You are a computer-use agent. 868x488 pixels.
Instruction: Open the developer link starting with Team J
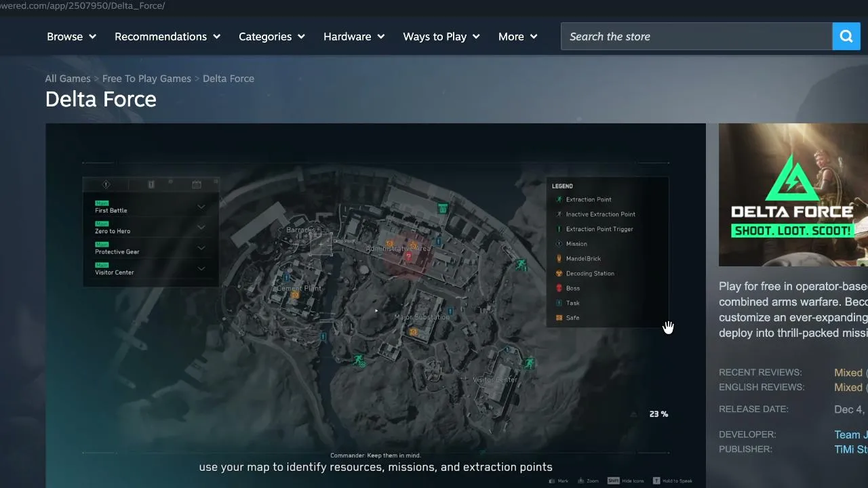pos(851,435)
